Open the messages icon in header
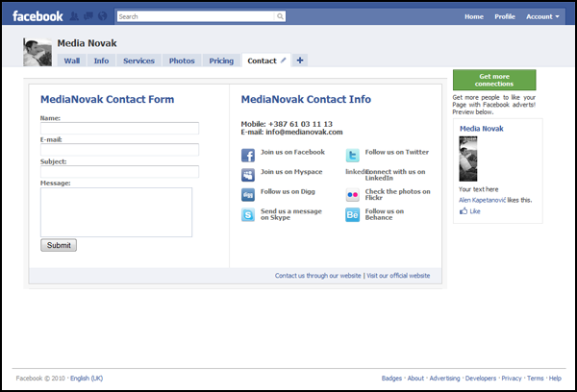The width and height of the screenshot is (577, 392). click(88, 16)
